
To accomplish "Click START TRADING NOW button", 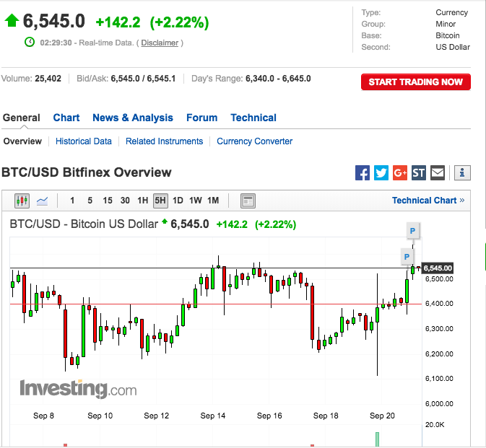I will pos(416,82).
